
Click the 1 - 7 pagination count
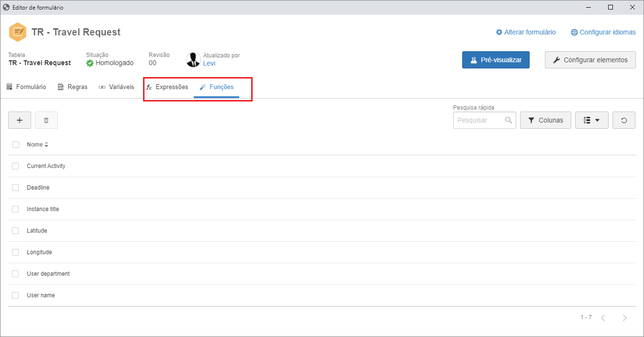pos(586,317)
